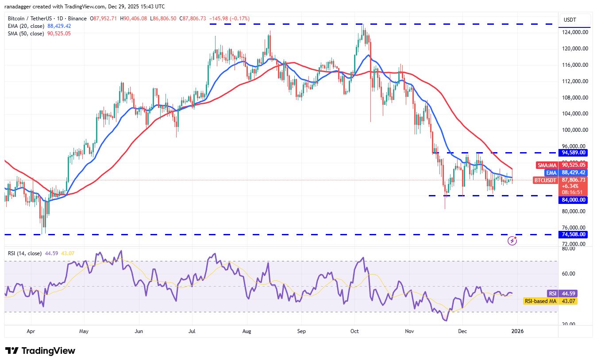Select the RSI (14, close) indicator legend
Screen dimensions: 597x364
click(25, 253)
